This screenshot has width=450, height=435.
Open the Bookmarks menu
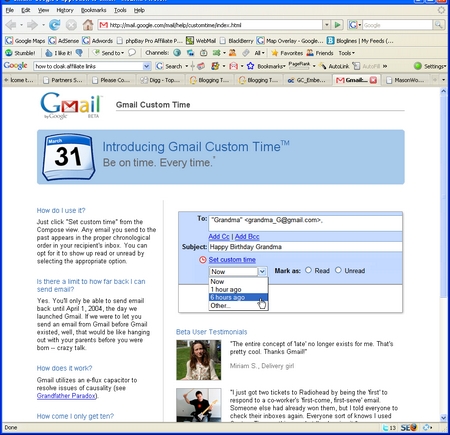[x=94, y=10]
